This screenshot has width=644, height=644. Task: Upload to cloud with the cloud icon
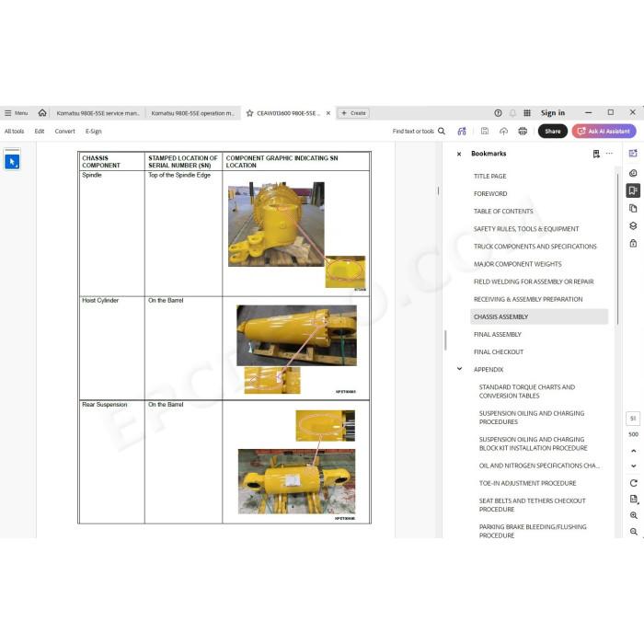503,131
